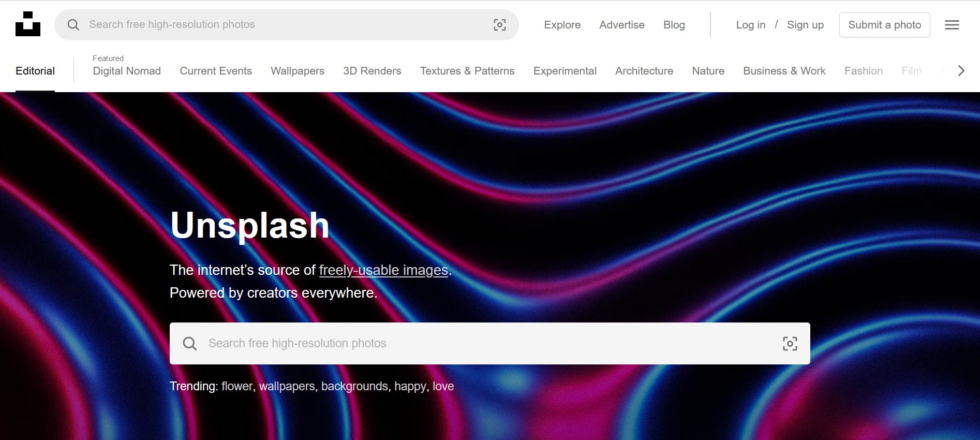Image resolution: width=980 pixels, height=440 pixels.
Task: Open the Digital Nomad featured category
Action: (x=127, y=71)
